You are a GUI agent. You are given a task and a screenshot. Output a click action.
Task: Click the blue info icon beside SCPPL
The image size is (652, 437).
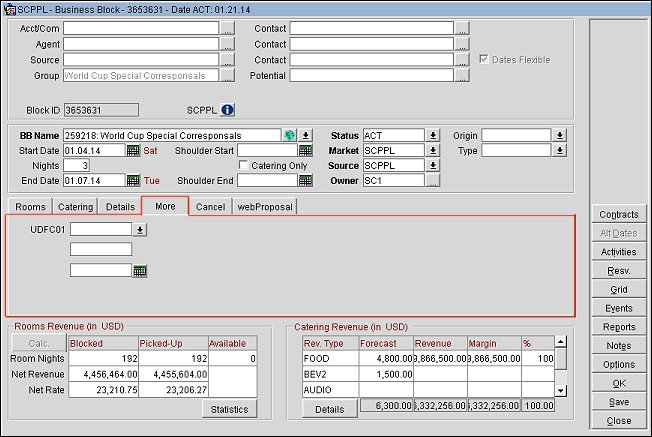coord(227,110)
